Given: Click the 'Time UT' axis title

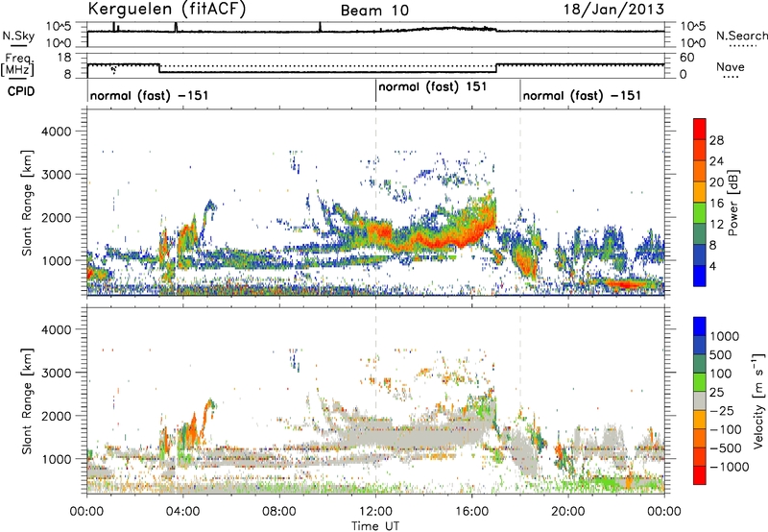Looking at the screenshot, I should point(375,525).
